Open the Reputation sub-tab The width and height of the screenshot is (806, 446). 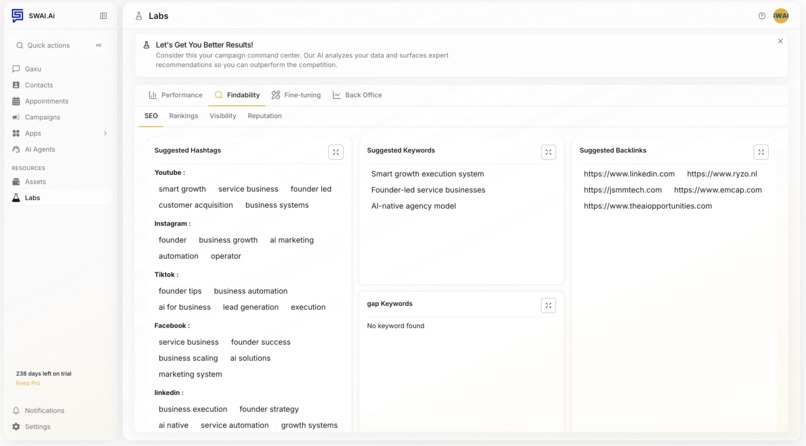pos(265,116)
